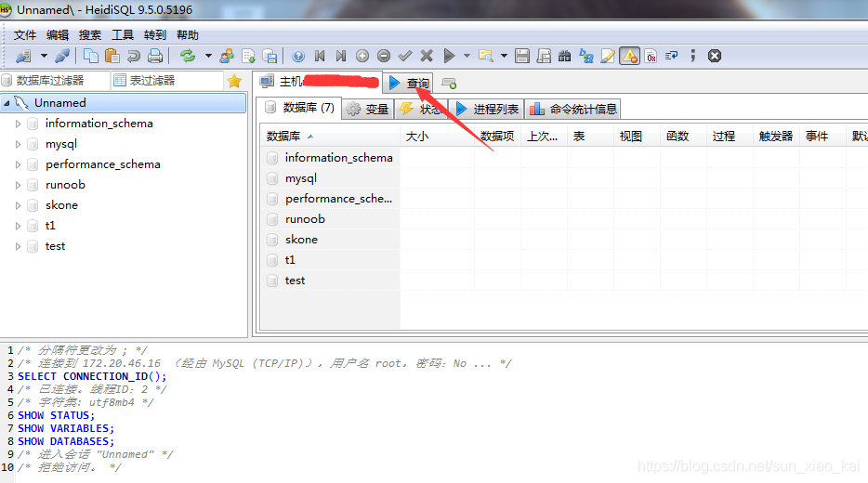Sort by the 大小 column header
Screen dimensions: 868x483
437,137
